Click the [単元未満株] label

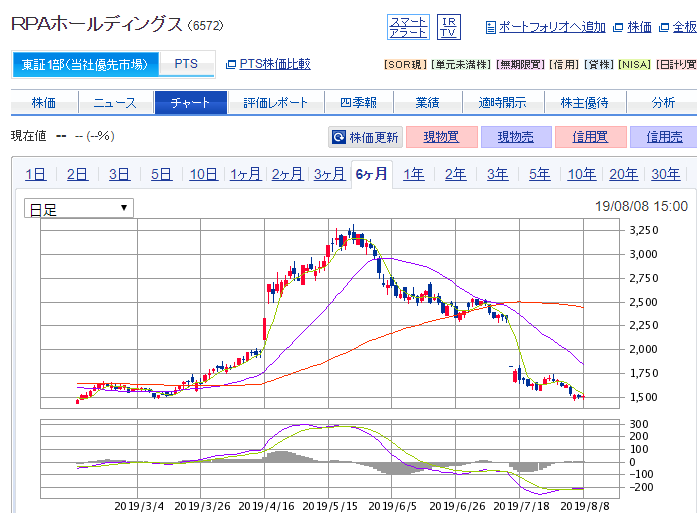461,64
